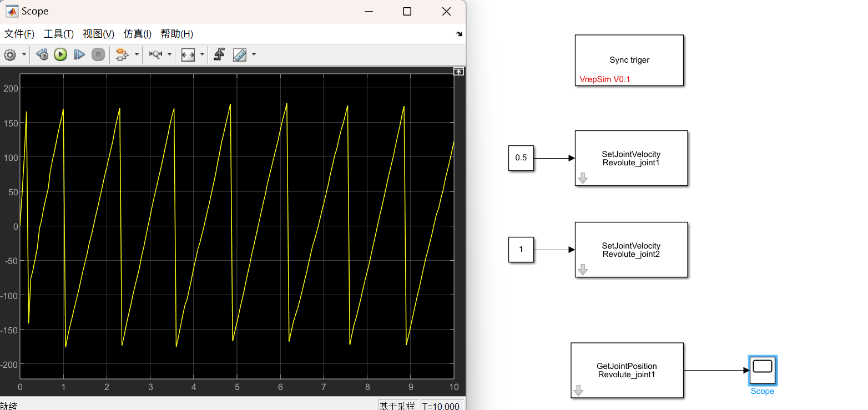
Task: Click the 200 y-axis tick label
Action: tap(11, 88)
